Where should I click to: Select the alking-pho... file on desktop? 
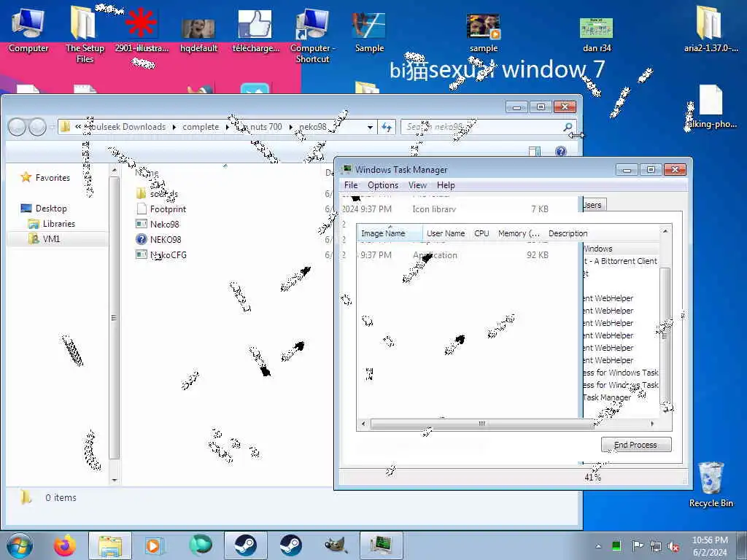[711, 106]
